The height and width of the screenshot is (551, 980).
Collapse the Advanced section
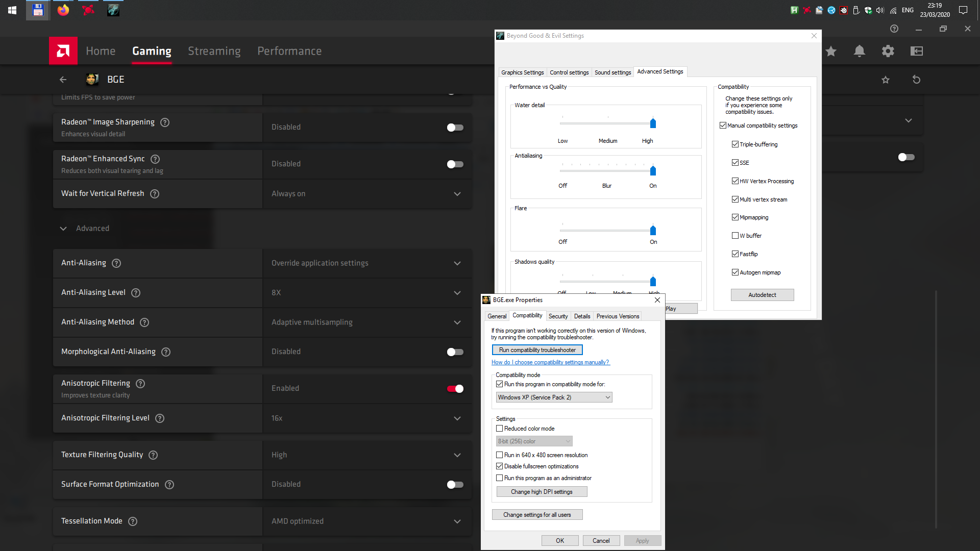click(63, 229)
